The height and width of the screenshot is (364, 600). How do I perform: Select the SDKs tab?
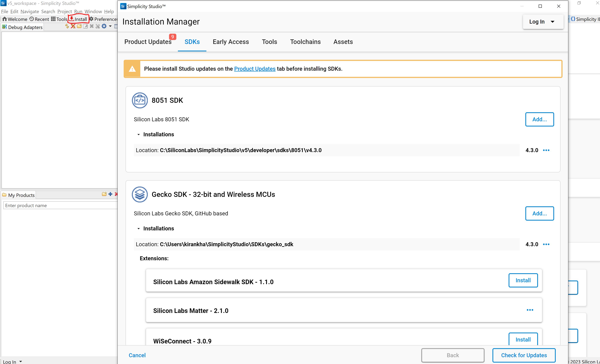pos(192,42)
